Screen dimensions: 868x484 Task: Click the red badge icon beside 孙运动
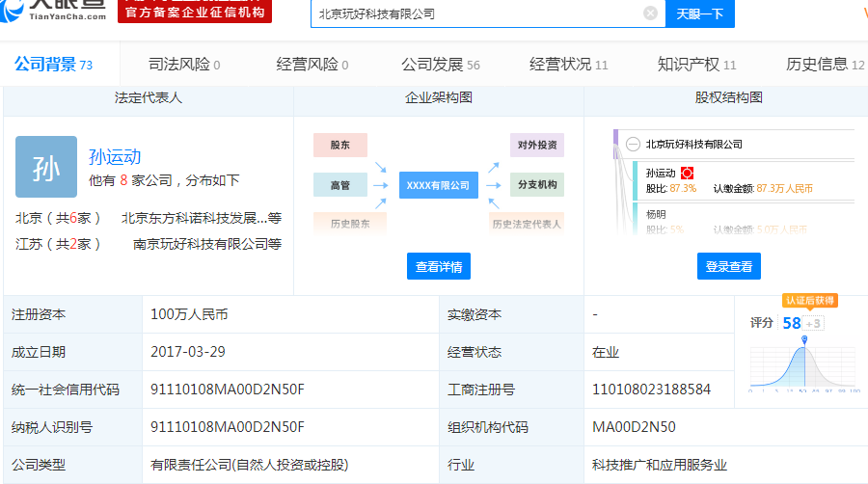click(x=687, y=174)
